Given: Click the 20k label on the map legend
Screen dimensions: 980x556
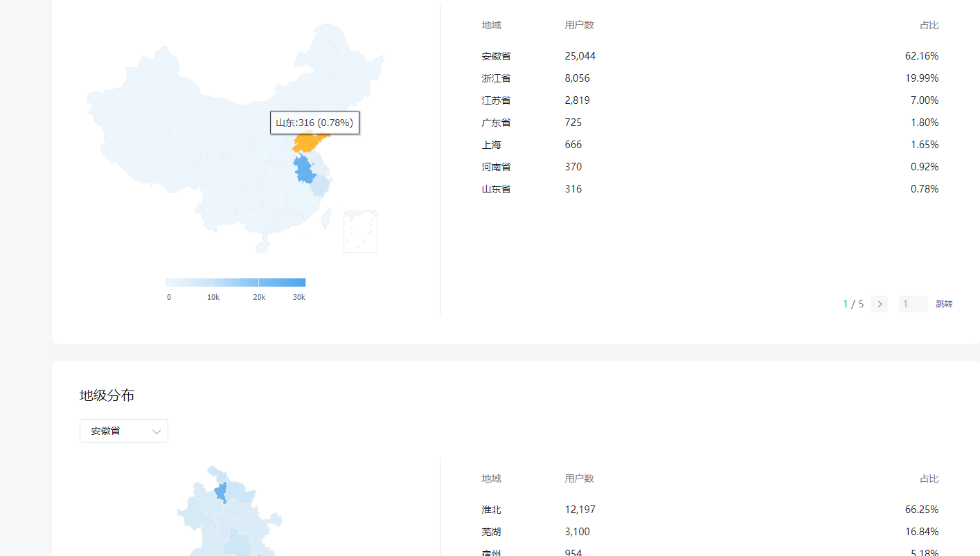Looking at the screenshot, I should [x=259, y=297].
